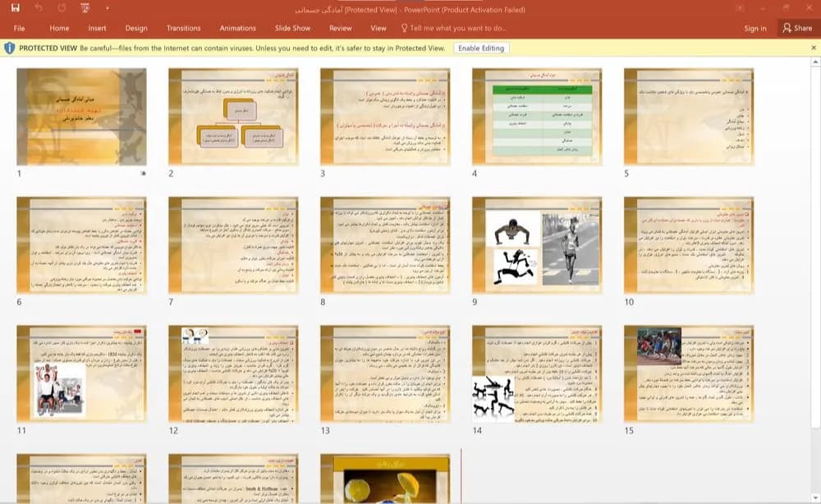This screenshot has width=821, height=504.
Task: Click the animation star icon under slide 1
Action: (x=143, y=173)
